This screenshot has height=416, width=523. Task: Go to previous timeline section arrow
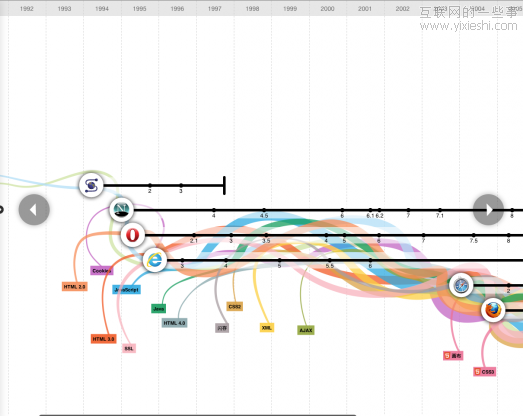[34, 210]
